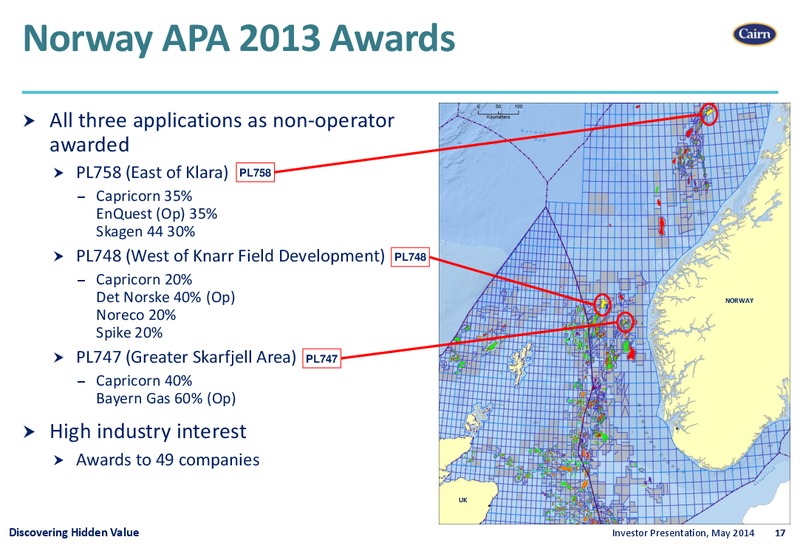Click the NORWAY label on the map

pyautogui.click(x=739, y=301)
